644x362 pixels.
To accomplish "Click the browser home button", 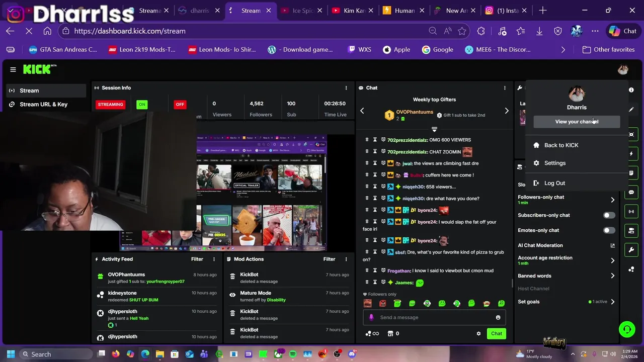I will (47, 31).
